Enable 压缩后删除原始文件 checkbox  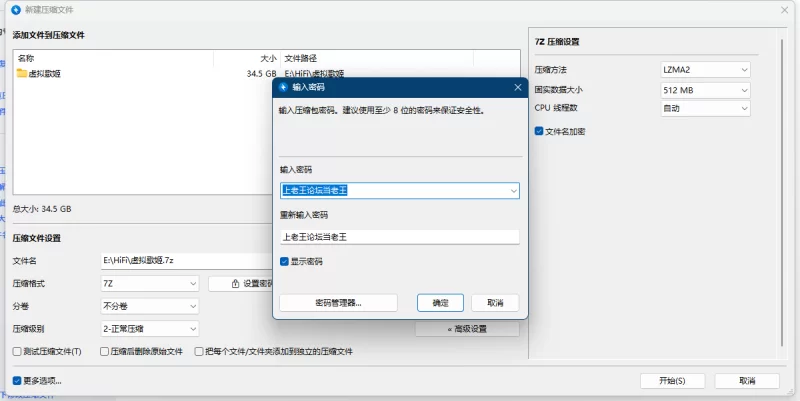tap(104, 352)
